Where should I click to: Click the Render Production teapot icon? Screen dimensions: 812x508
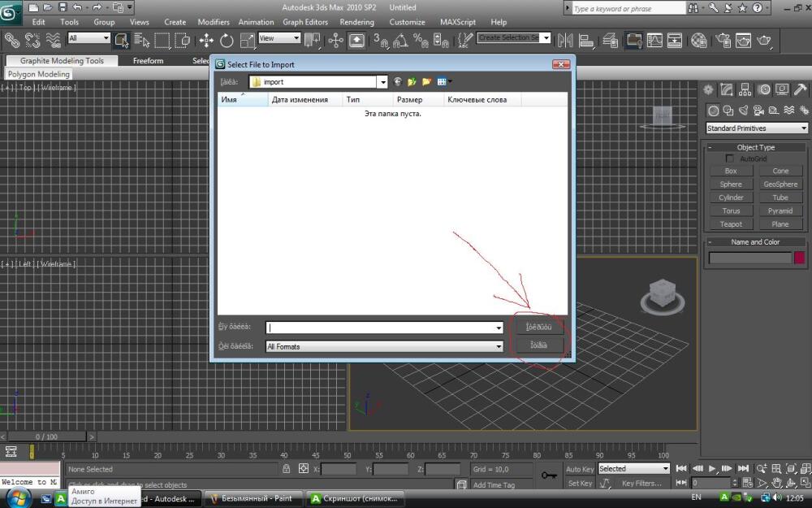coord(764,40)
